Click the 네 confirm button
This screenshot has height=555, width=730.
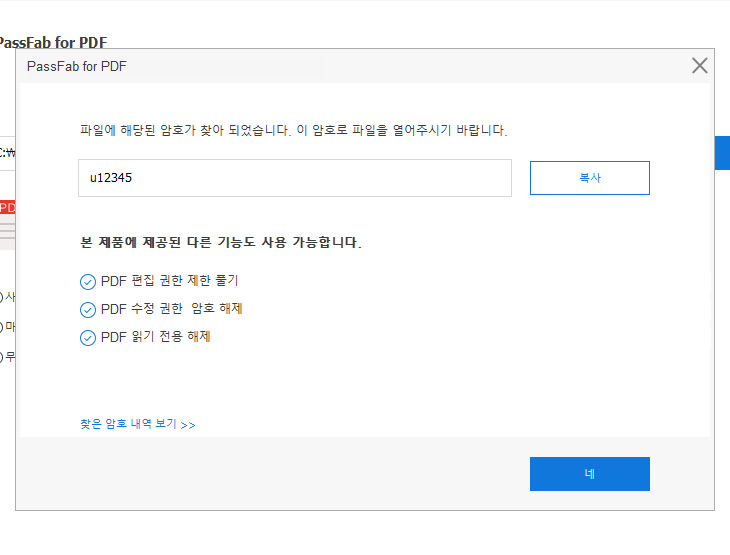589,474
